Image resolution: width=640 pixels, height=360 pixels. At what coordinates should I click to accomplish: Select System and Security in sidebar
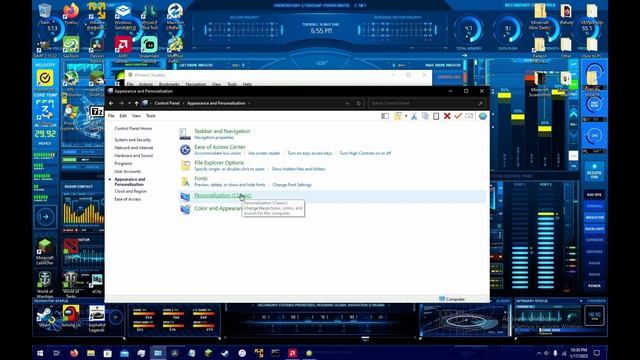pos(133,140)
